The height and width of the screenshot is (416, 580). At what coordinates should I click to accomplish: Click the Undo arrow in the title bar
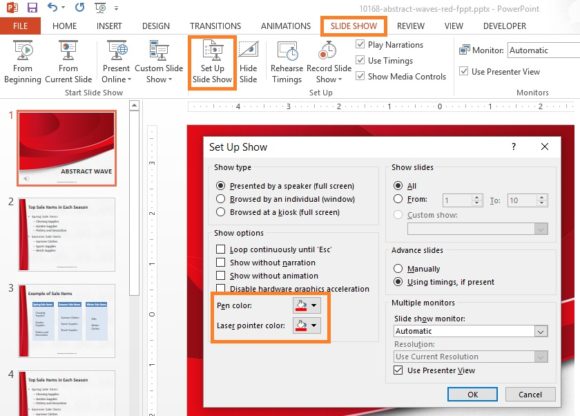point(53,7)
